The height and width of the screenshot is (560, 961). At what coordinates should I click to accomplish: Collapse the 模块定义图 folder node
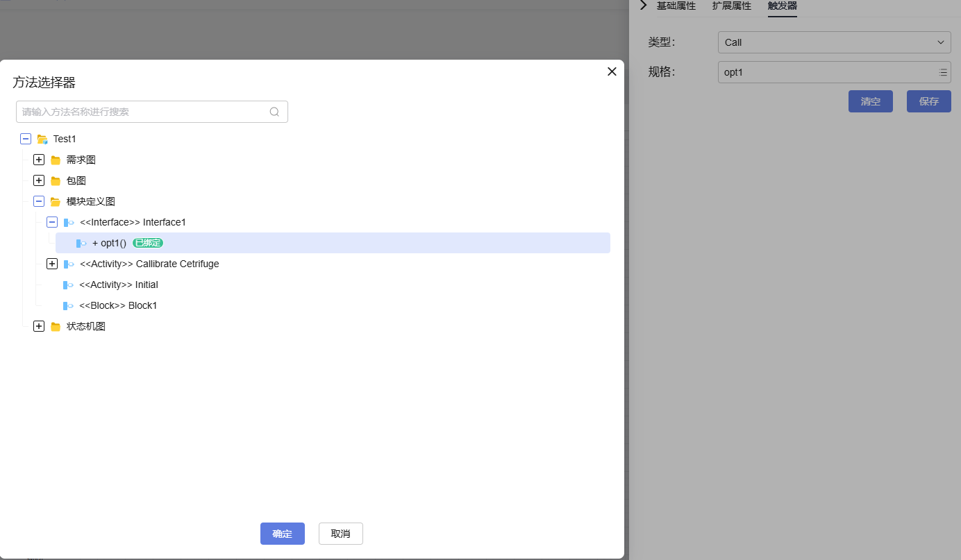[39, 201]
